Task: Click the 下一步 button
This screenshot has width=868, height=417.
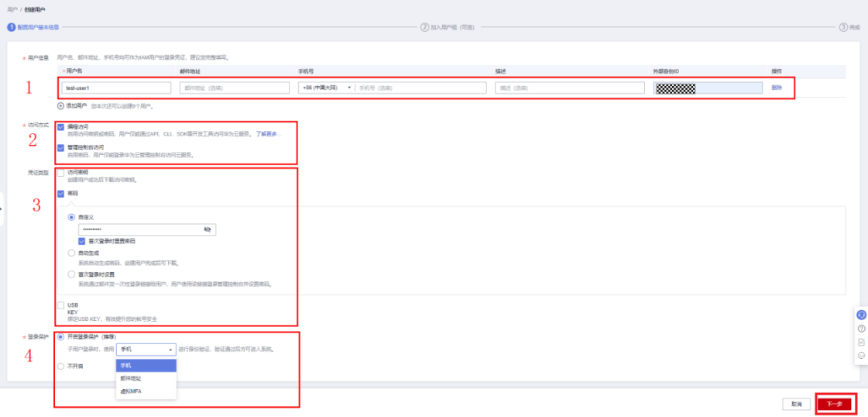Action: point(835,405)
